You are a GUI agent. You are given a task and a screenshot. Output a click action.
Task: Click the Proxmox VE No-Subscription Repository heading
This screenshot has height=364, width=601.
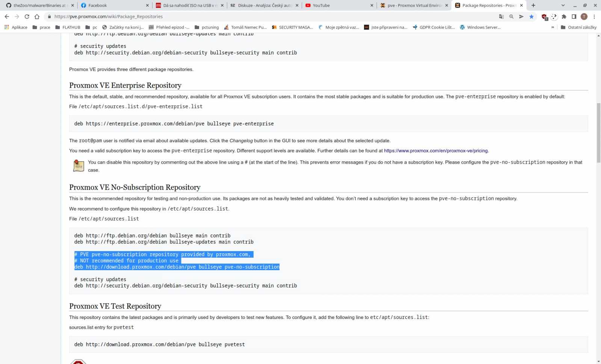pos(135,187)
